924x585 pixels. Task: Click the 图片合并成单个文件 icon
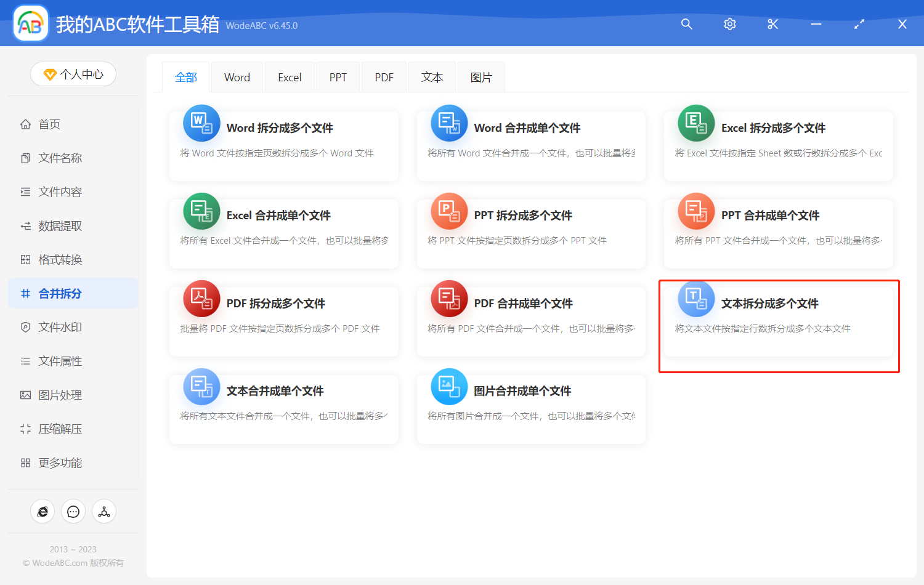tap(449, 387)
